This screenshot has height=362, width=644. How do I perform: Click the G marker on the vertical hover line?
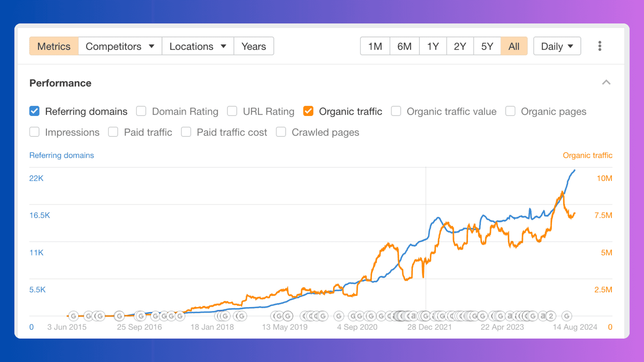[x=426, y=316]
